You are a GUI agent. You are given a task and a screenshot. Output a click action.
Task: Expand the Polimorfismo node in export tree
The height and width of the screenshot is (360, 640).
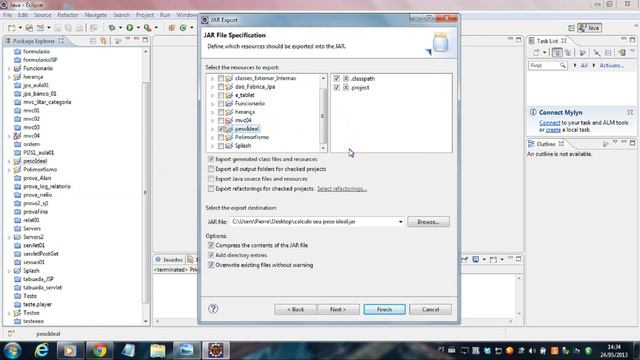212,138
